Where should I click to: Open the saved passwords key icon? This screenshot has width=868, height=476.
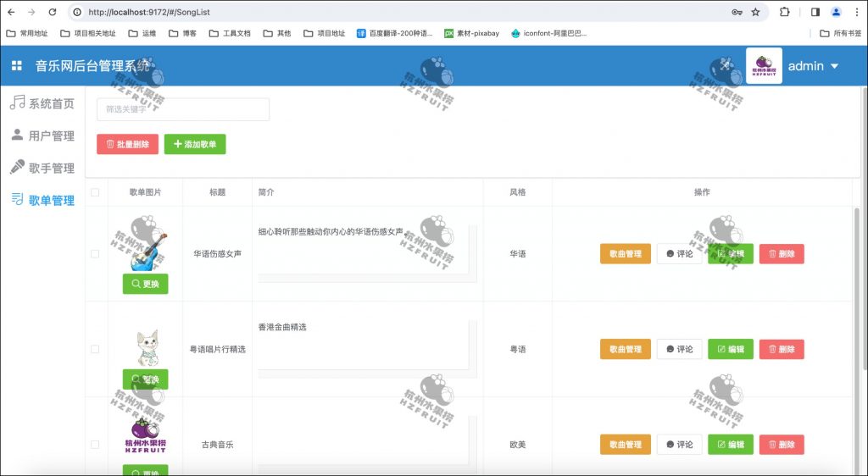pos(737,12)
